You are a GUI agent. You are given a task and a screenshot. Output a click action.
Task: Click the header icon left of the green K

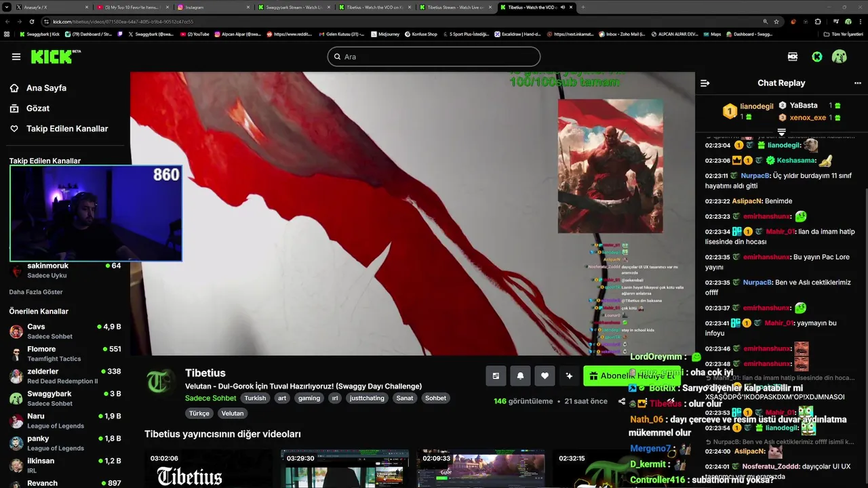793,57
